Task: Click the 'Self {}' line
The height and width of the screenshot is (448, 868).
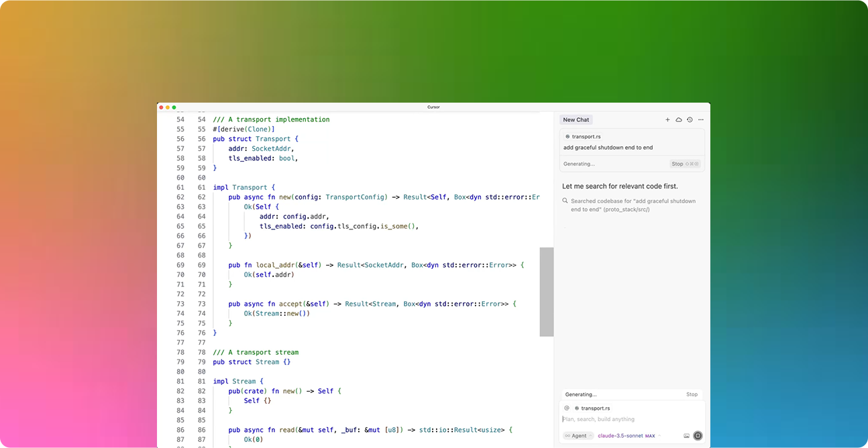Action: [258, 401]
